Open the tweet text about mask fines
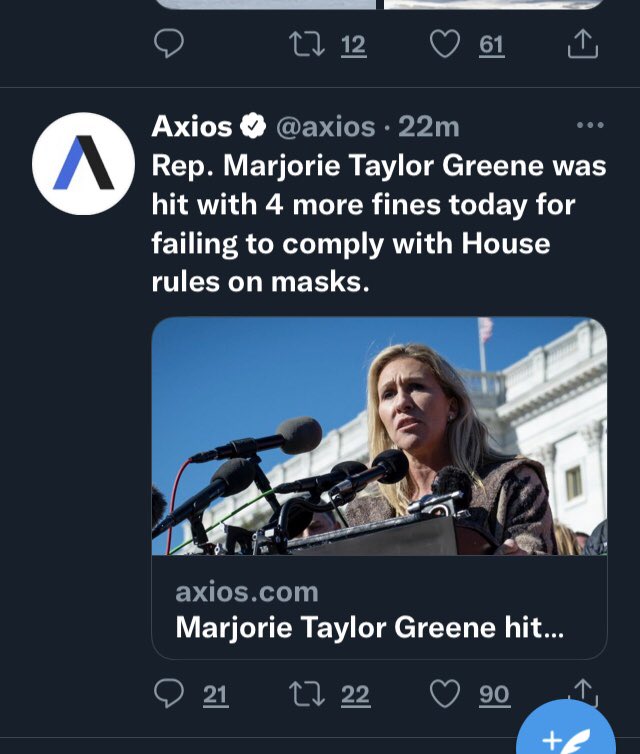Screen dimensions: 640x754 tap(379, 224)
